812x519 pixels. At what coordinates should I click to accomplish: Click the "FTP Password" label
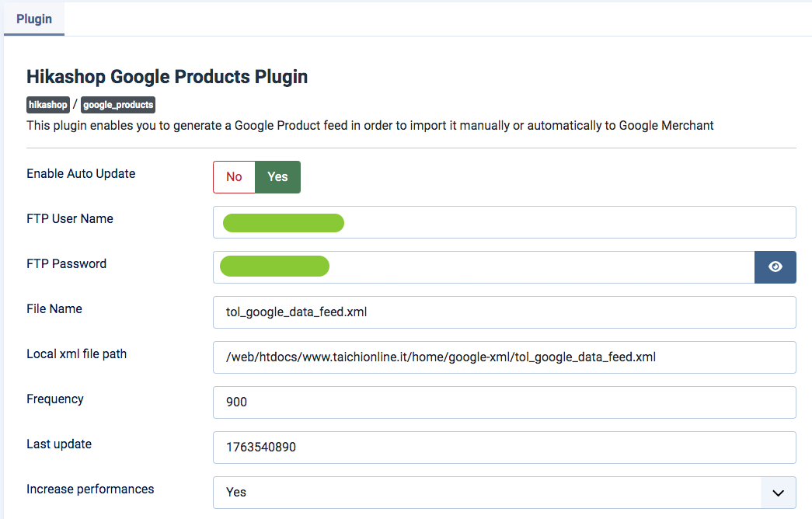coord(67,264)
